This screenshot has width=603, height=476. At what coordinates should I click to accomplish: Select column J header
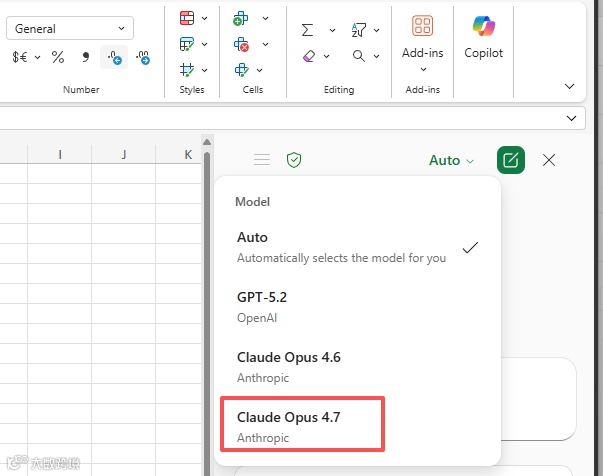click(x=123, y=155)
